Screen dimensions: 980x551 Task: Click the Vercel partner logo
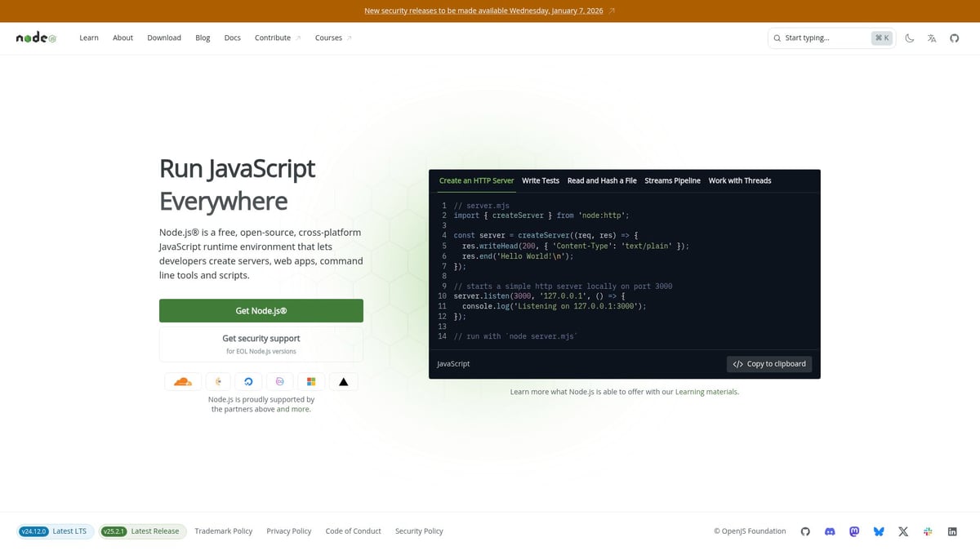[x=344, y=381]
